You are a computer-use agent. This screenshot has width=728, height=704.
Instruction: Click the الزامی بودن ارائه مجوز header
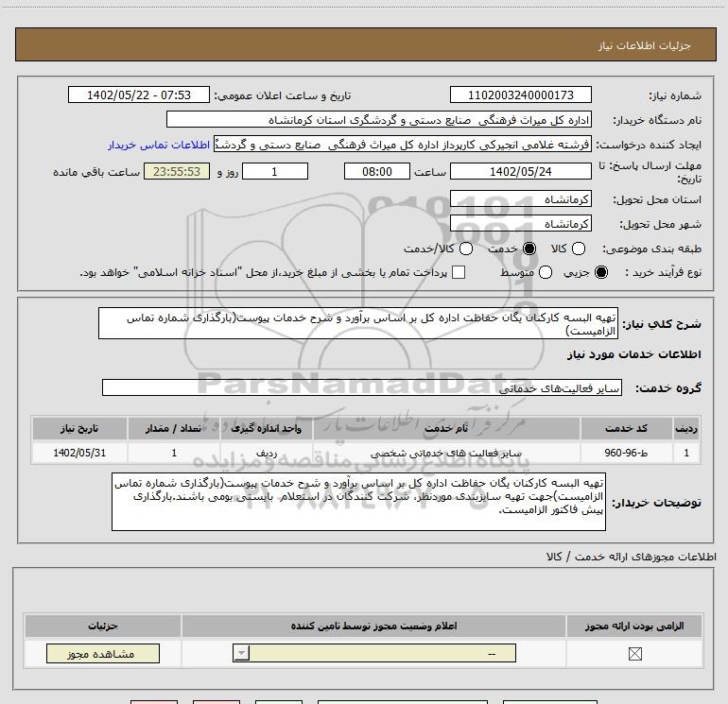[634, 626]
